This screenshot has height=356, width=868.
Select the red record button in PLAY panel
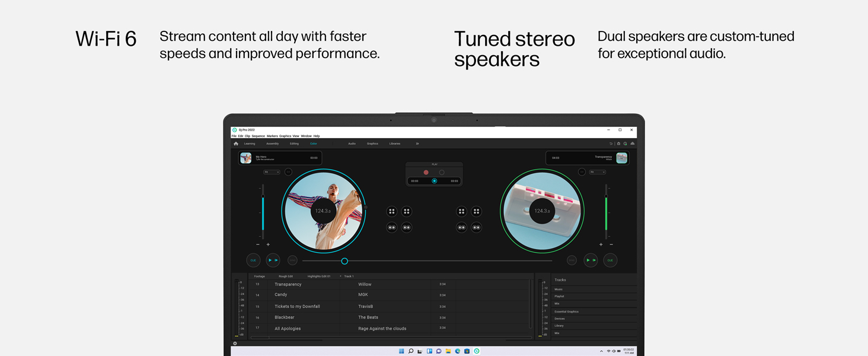pos(426,172)
